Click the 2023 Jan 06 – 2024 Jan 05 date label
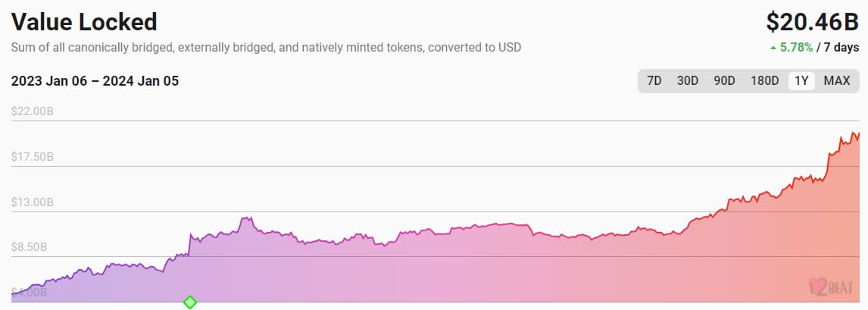Screen dimensions: 868x310 click(x=95, y=81)
